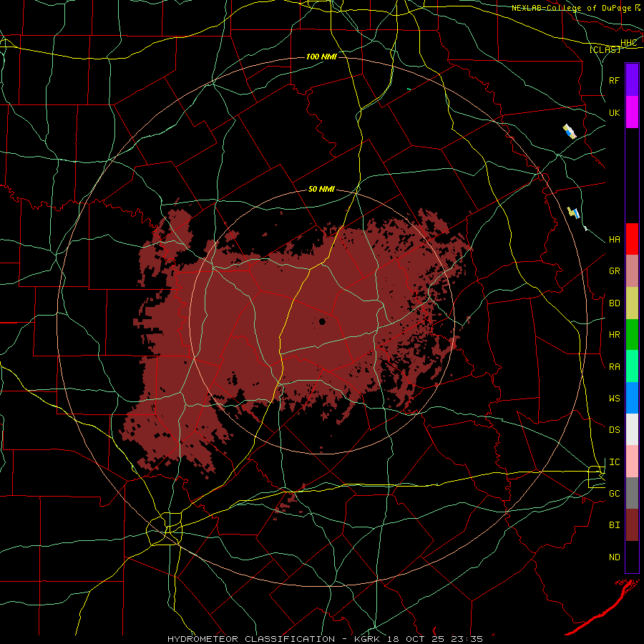644x644 pixels.
Task: Click the HA red legend swatch
Action: click(x=632, y=239)
